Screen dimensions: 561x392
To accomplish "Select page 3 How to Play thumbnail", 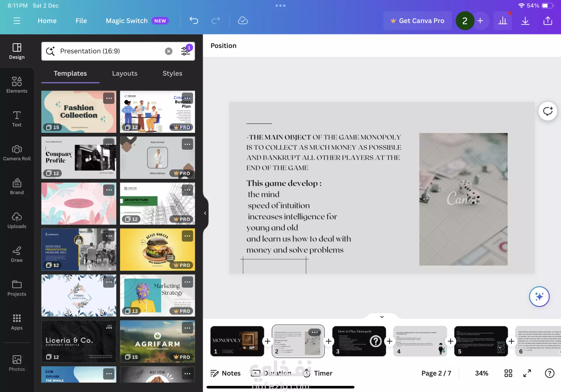I will pos(359,341).
